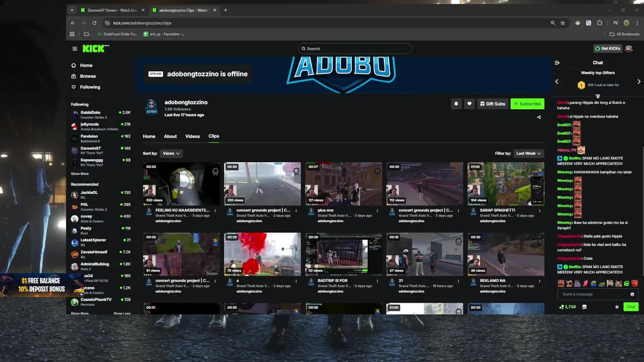Open browser zoom magnifier icon

pyautogui.click(x=553, y=23)
